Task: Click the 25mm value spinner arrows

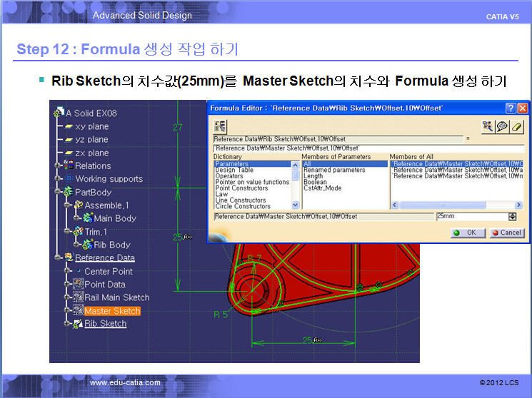Action: 512,216
